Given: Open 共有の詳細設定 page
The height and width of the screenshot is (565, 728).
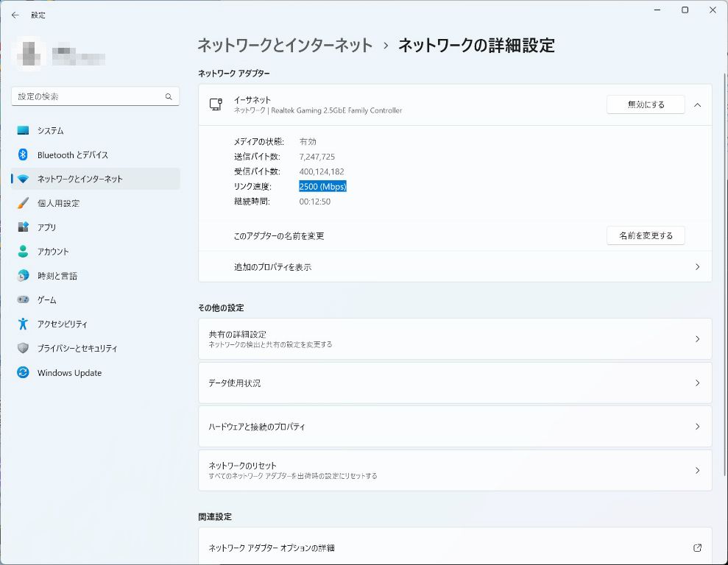Looking at the screenshot, I should tap(454, 338).
